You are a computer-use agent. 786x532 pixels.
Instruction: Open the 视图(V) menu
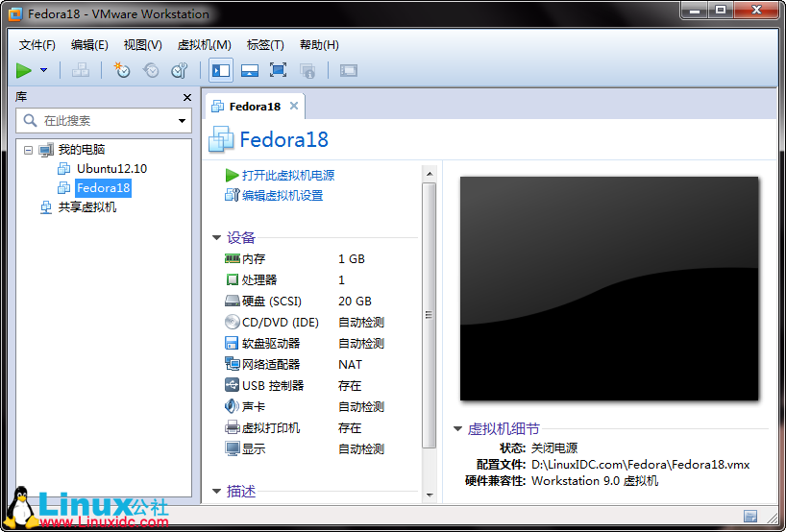tap(143, 45)
